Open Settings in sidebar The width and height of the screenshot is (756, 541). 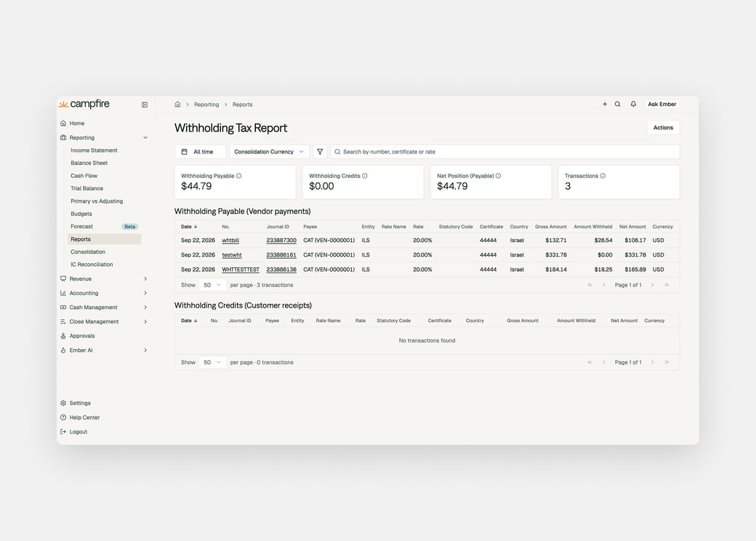pos(80,403)
